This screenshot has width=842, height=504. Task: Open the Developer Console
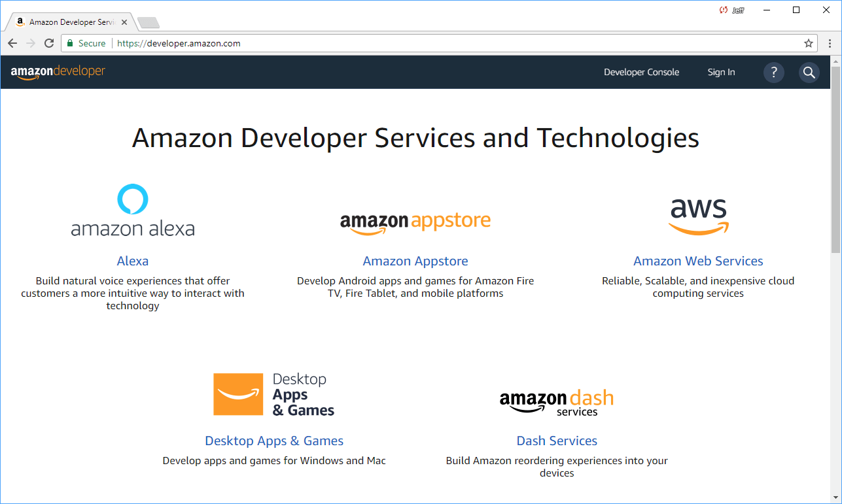tap(641, 72)
